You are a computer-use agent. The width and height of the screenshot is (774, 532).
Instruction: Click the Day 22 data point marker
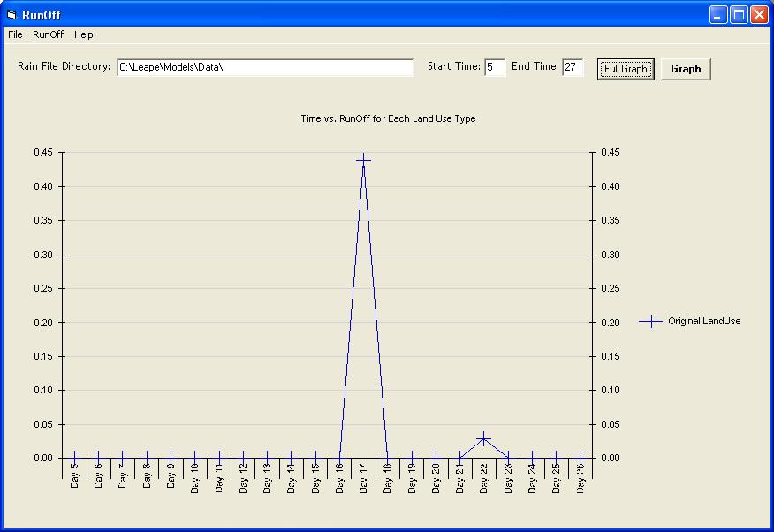484,438
